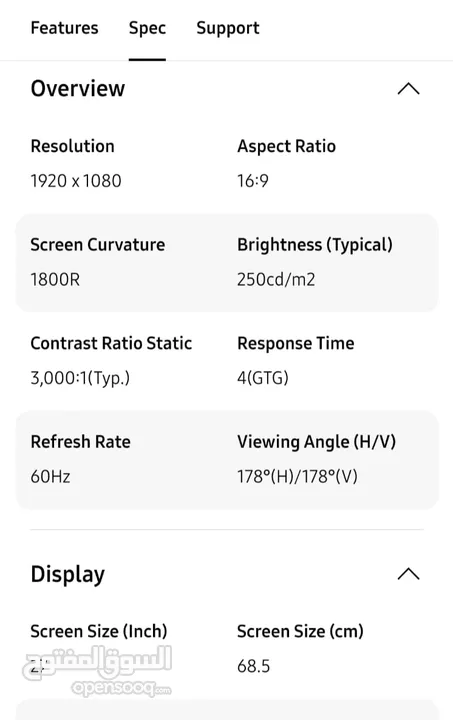Click the Display section heading
Viewport: 453px width, 720px height.
pyautogui.click(x=67, y=574)
